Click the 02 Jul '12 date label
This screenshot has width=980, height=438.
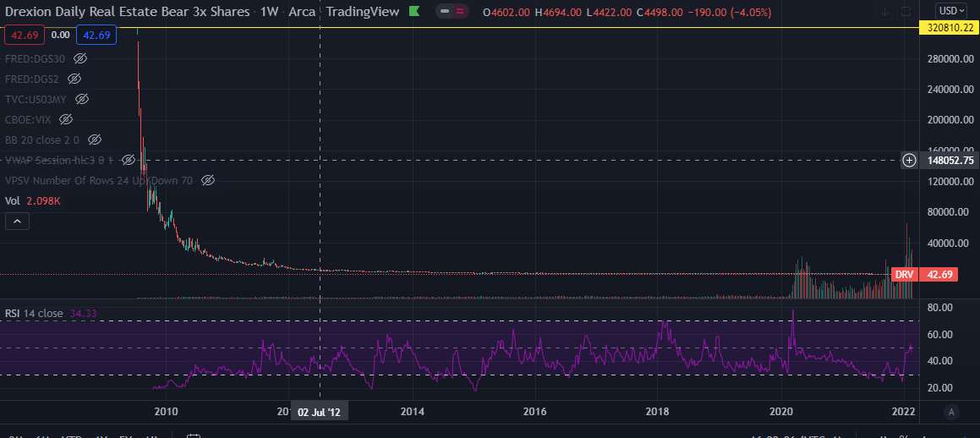pos(320,413)
